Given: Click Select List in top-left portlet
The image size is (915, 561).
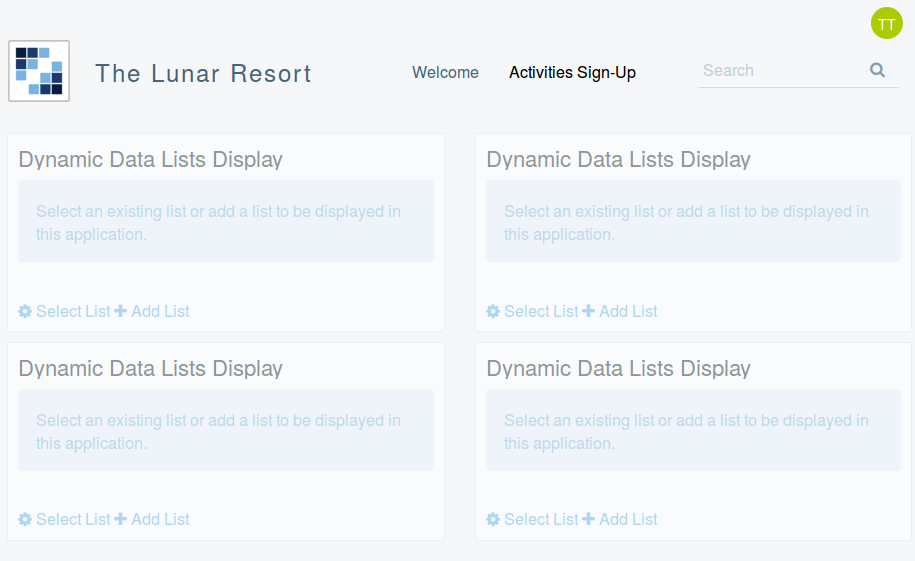Looking at the screenshot, I should point(73,311).
